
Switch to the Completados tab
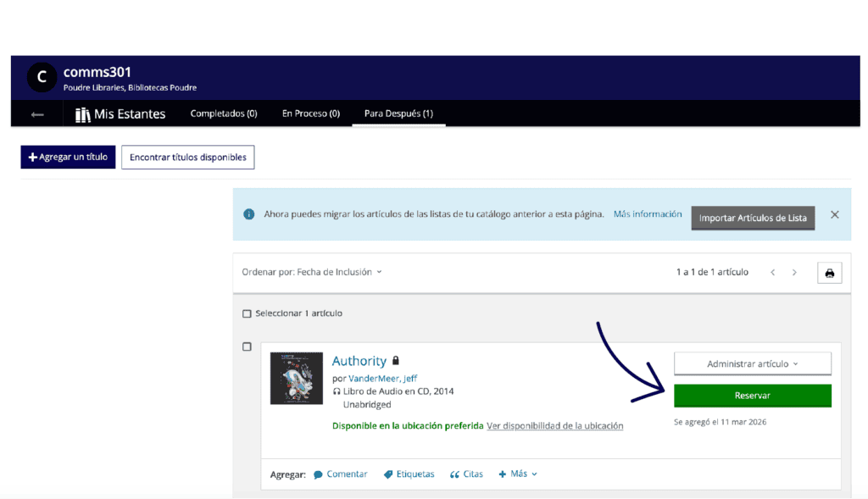(x=224, y=114)
